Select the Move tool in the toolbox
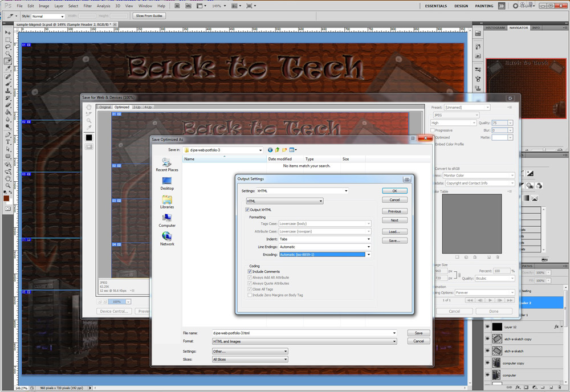 click(x=8, y=32)
